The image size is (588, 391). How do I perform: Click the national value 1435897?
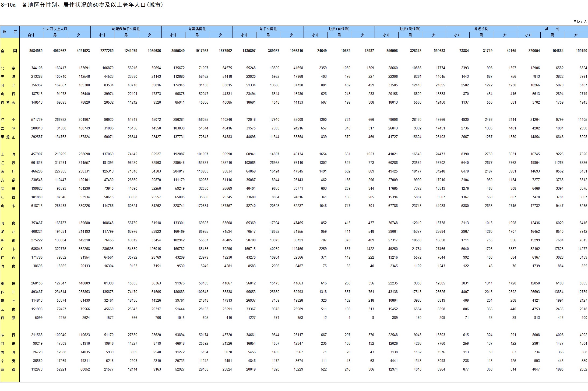249,51
